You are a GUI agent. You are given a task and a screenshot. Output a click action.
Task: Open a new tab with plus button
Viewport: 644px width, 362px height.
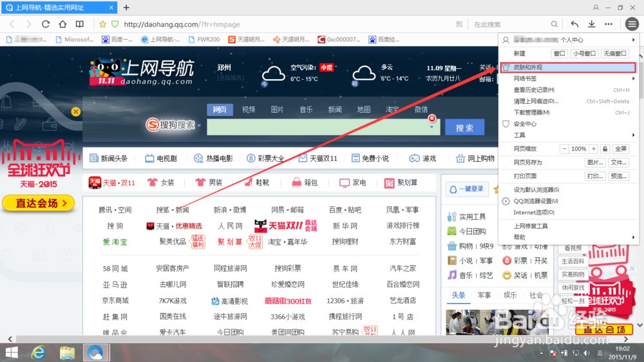[126, 7]
